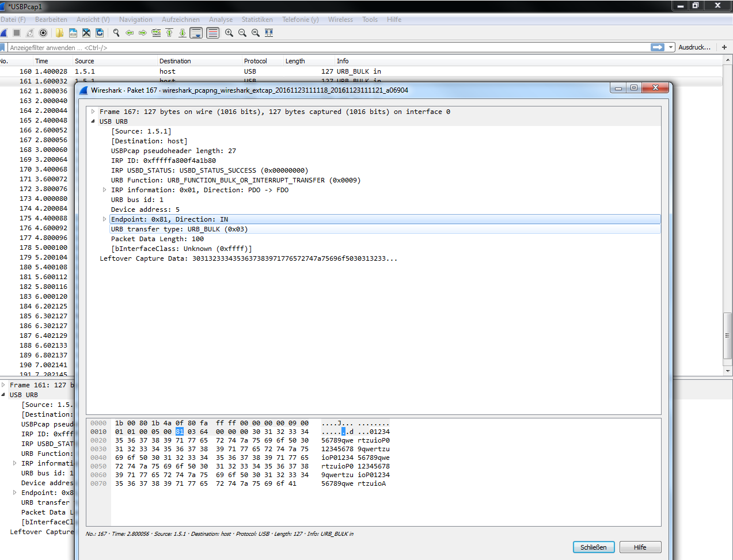The height and width of the screenshot is (560, 733).
Task: Zoom in the main window text
Action: pyautogui.click(x=229, y=33)
